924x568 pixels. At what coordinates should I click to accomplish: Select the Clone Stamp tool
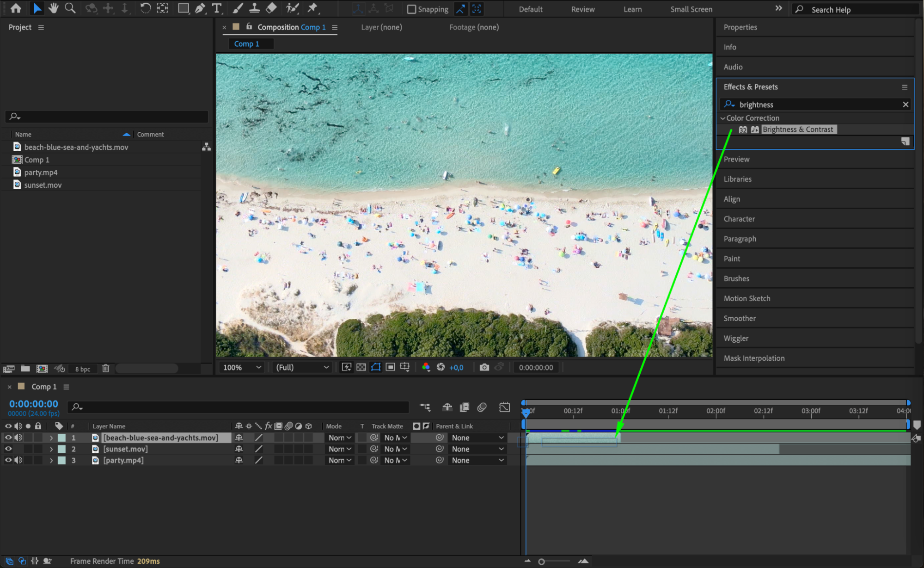(254, 8)
